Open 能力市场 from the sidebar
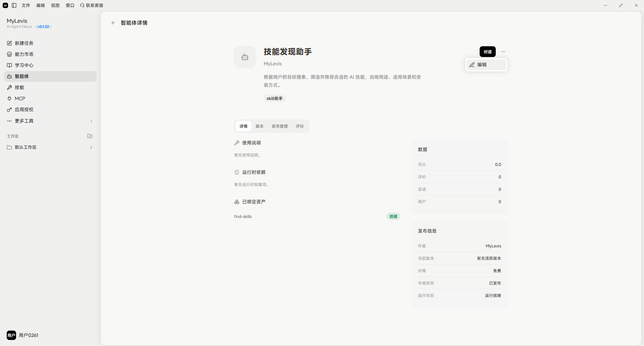 50,54
